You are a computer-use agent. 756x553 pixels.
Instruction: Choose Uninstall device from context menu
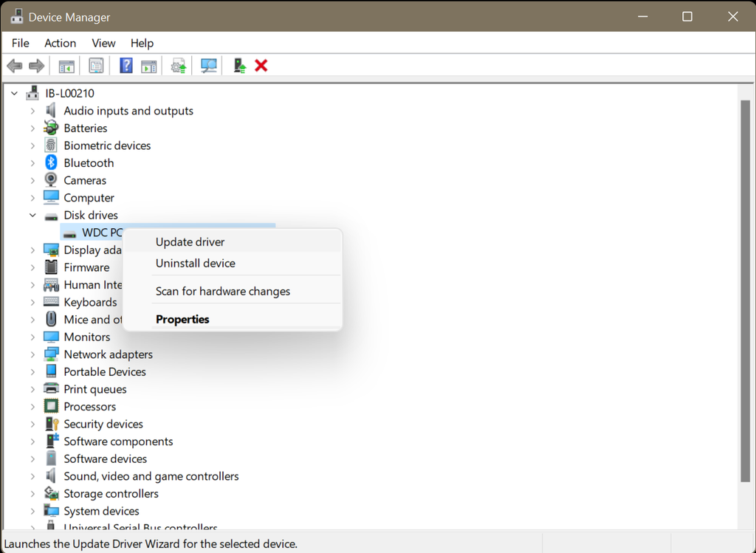233,264
